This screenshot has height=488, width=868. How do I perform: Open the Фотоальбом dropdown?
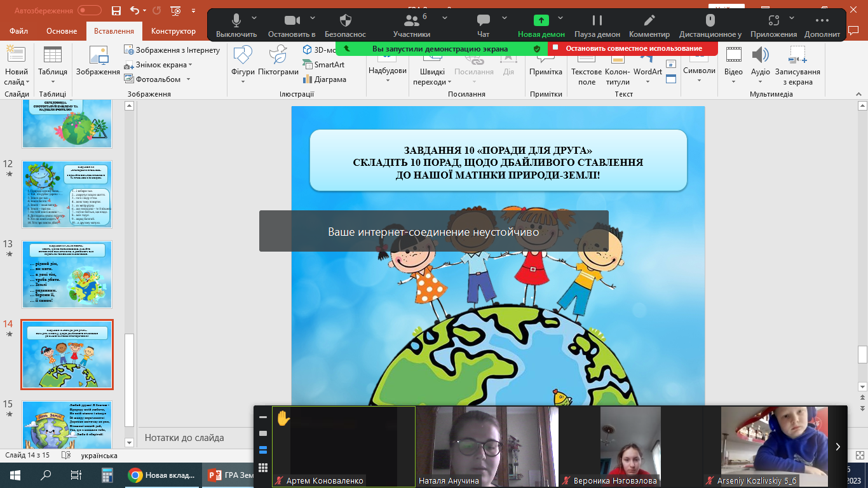[x=158, y=79]
